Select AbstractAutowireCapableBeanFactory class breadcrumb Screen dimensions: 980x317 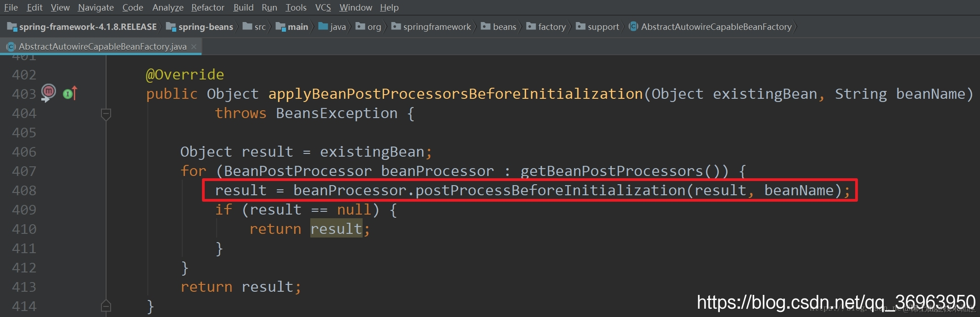tap(711, 27)
